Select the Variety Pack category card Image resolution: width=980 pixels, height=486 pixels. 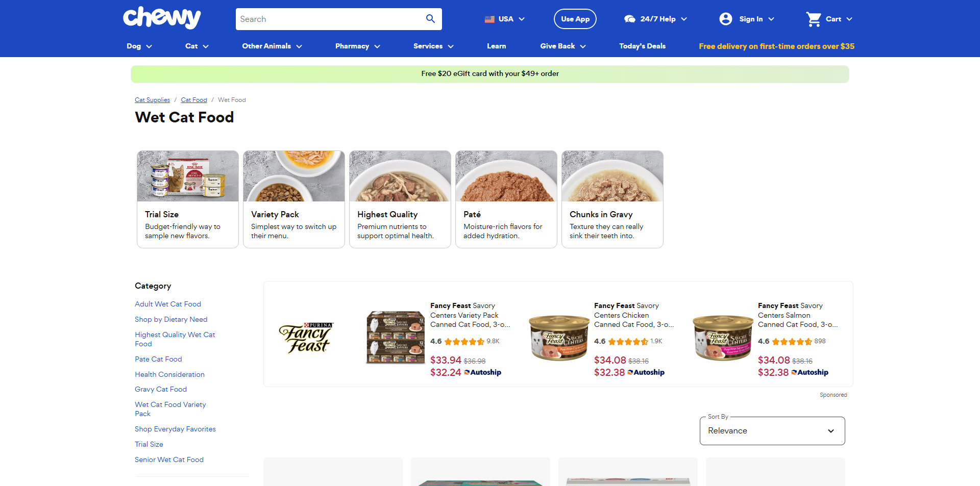pyautogui.click(x=294, y=199)
